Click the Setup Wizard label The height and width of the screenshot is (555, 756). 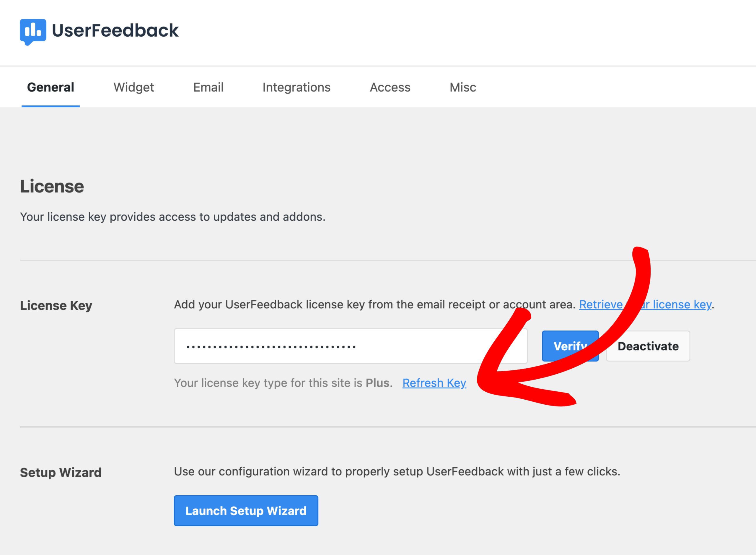(x=61, y=473)
